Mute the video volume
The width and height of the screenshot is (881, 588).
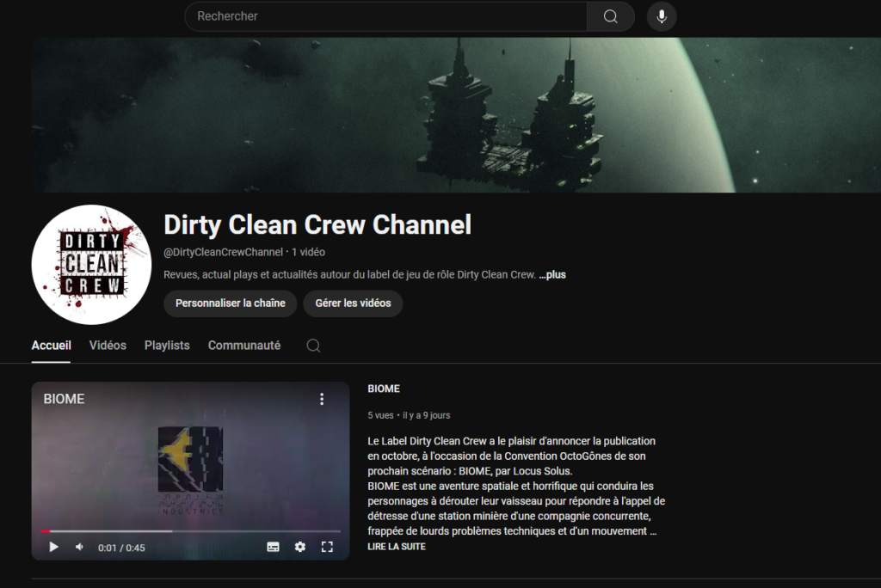[80, 547]
